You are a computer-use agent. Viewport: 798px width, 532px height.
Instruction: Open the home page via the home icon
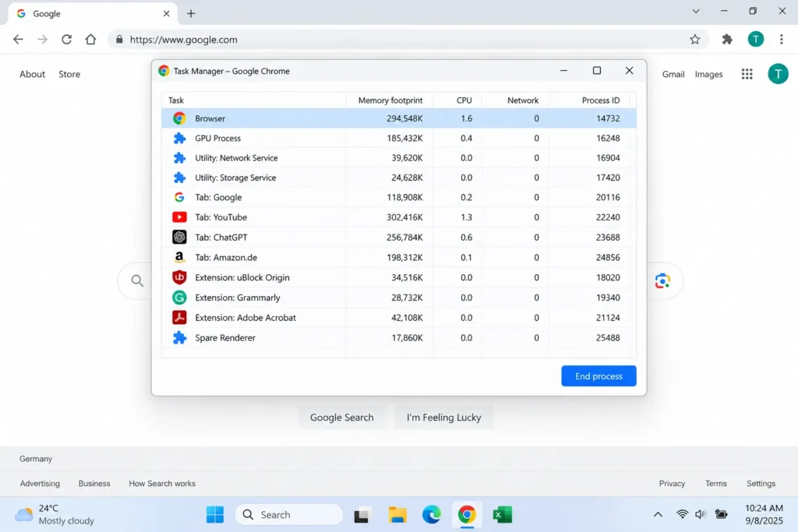point(90,39)
